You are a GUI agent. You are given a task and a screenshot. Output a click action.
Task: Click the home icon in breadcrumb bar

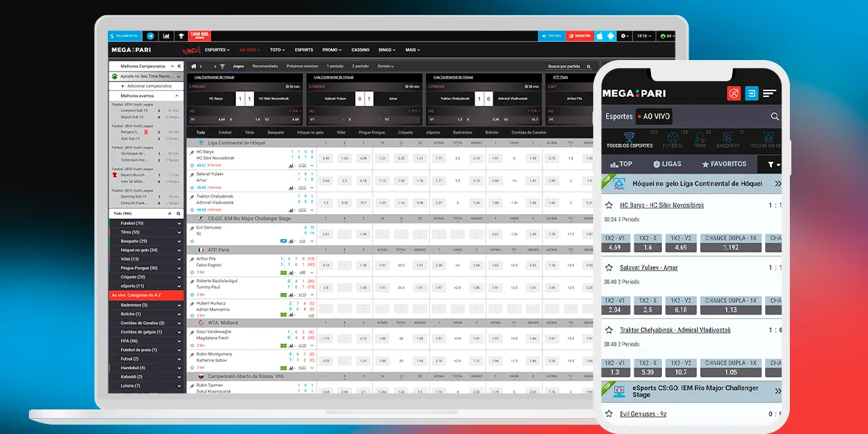coord(193,66)
